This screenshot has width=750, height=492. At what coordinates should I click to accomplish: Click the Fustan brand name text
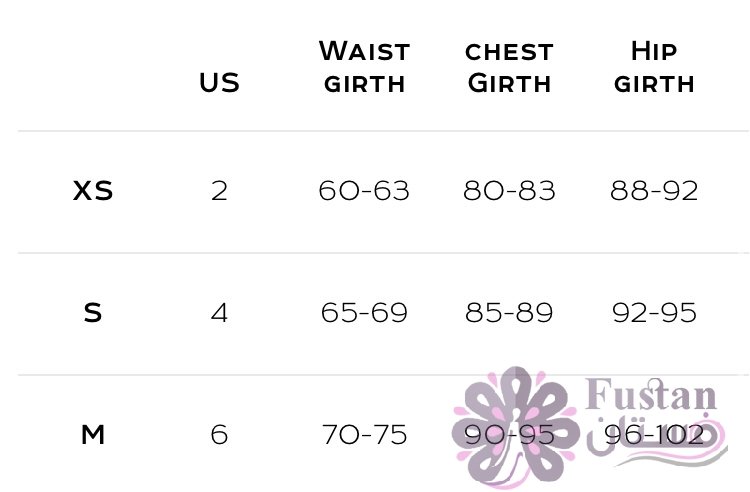(651, 395)
